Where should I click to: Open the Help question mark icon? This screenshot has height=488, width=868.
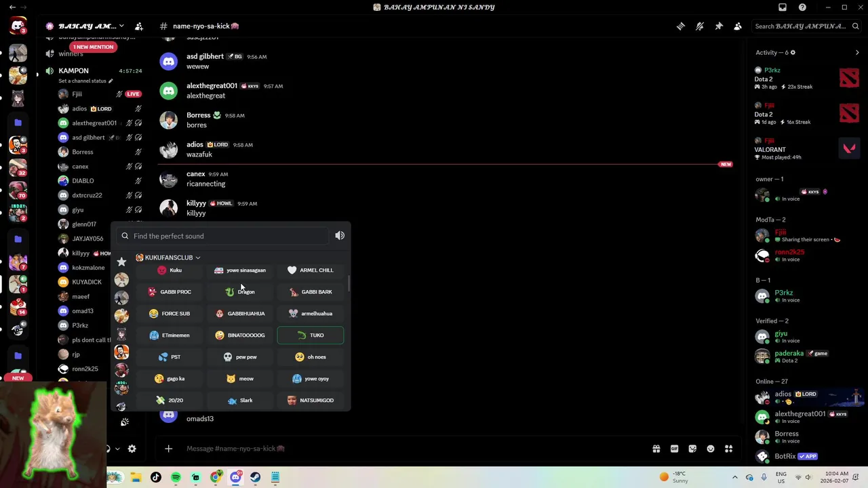pyautogui.click(x=802, y=7)
